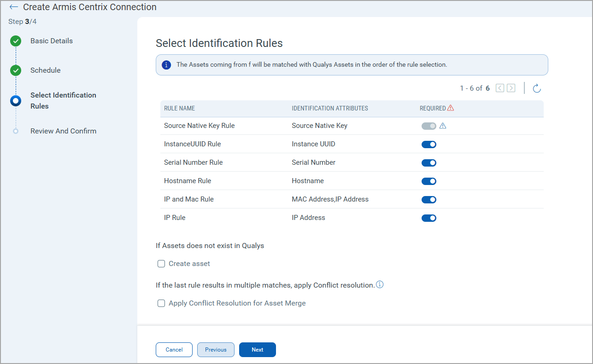Toggle off the InstanceUUID Rule switch
The height and width of the screenshot is (364, 593).
[x=429, y=144]
